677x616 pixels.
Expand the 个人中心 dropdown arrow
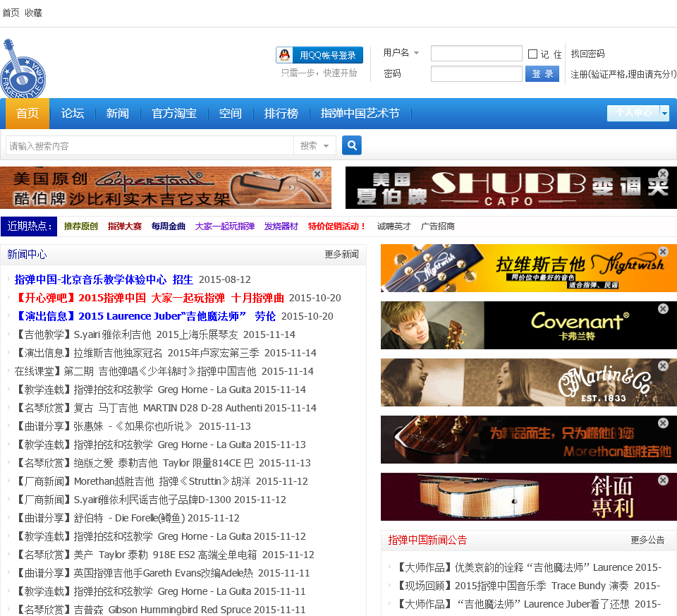664,113
